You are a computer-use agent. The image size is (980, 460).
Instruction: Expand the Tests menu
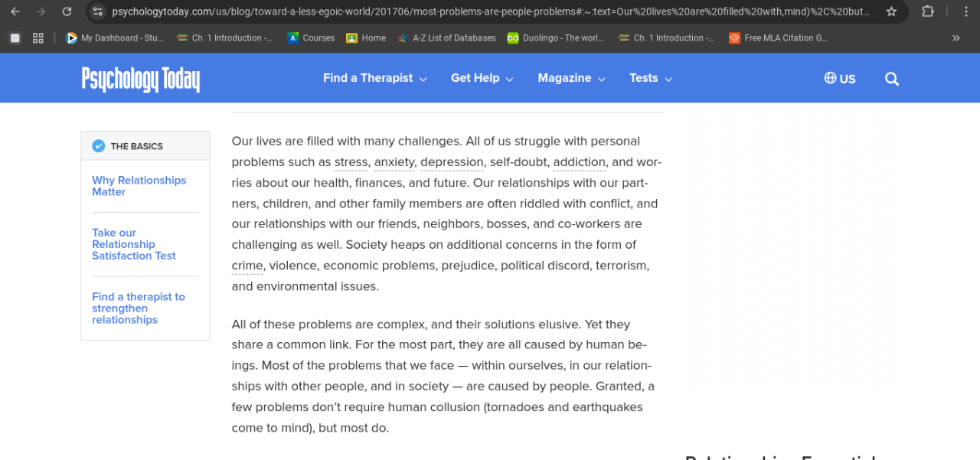pyautogui.click(x=650, y=78)
